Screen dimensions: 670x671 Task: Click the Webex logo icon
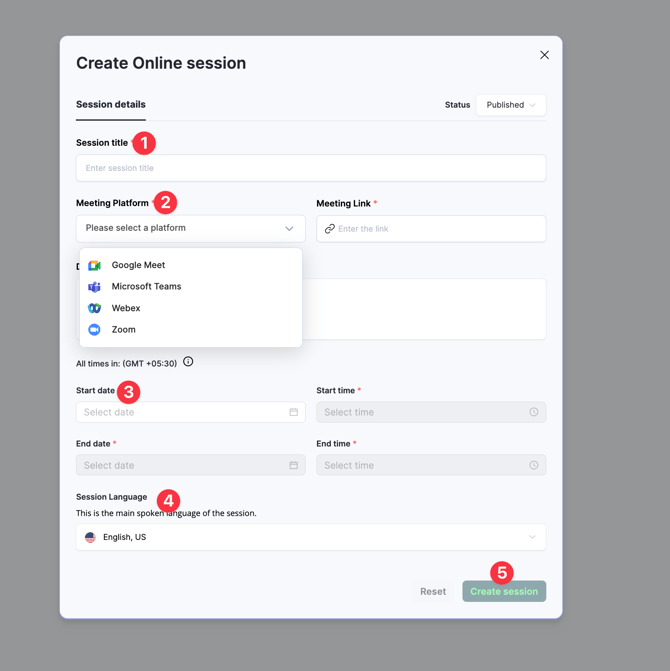point(94,308)
